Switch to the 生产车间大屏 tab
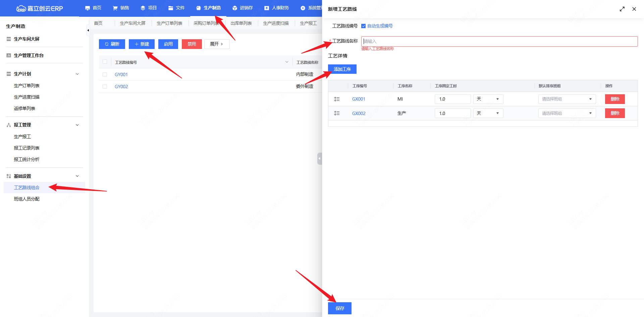The image size is (644, 317). (x=133, y=23)
